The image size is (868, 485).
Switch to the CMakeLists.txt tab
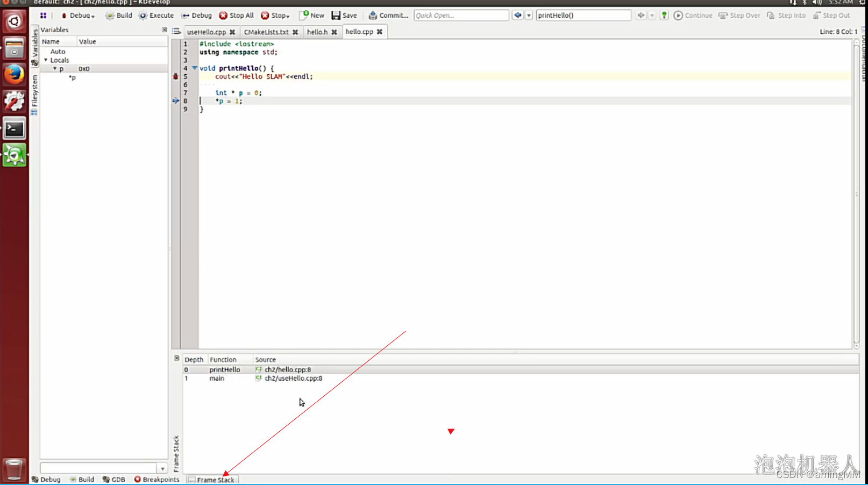[266, 32]
